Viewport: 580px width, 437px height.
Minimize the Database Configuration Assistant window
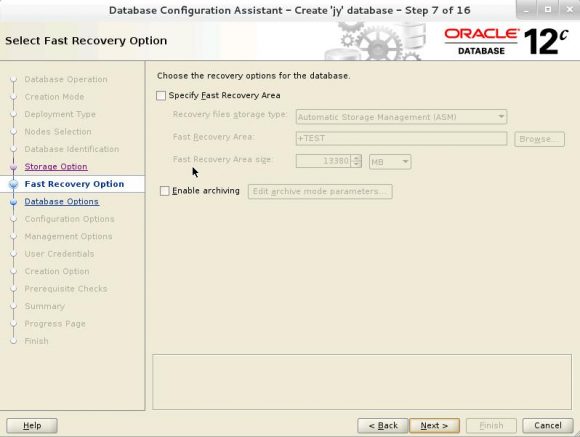[x=527, y=10]
